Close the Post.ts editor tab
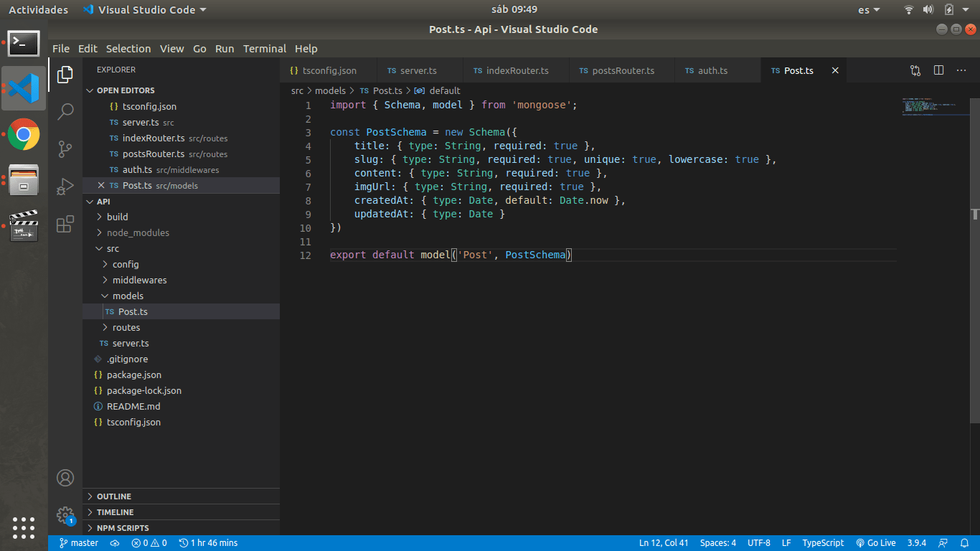 pyautogui.click(x=835, y=70)
